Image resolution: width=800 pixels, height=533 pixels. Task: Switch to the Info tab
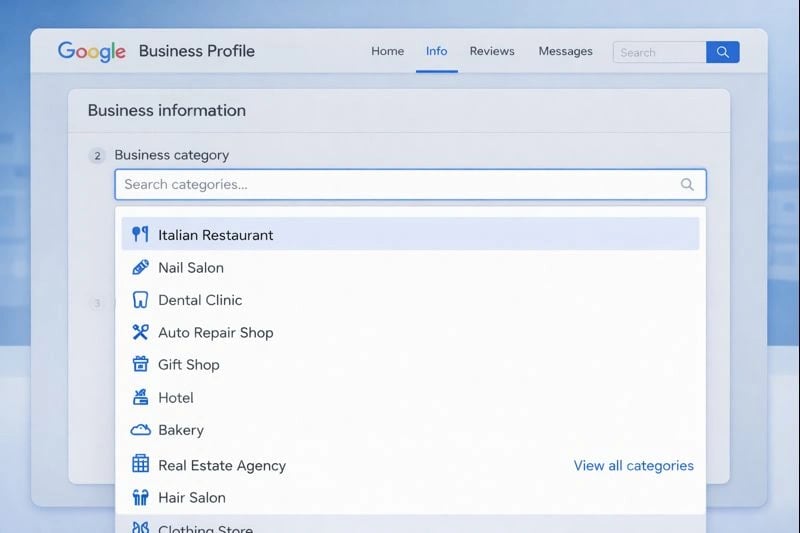coord(437,51)
